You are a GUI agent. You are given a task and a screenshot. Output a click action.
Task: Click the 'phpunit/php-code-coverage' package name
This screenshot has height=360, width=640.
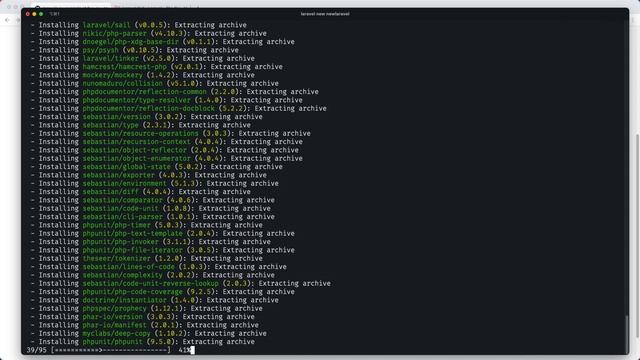click(x=132, y=292)
